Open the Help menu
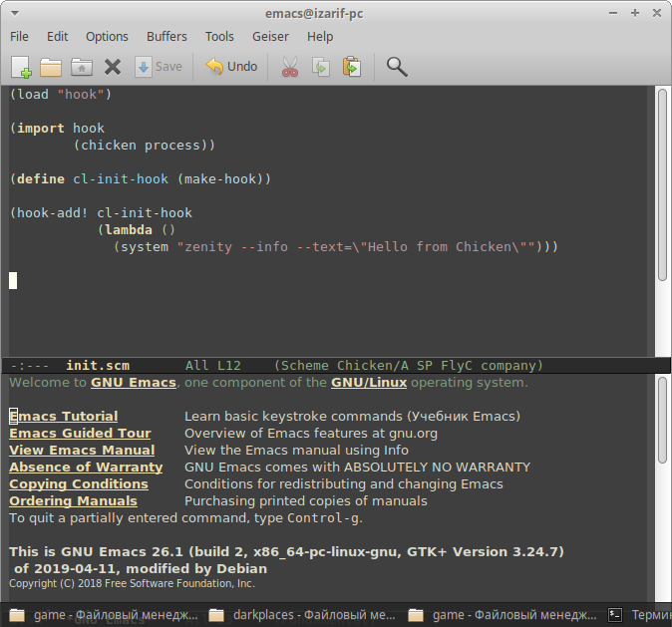Screen dimensions: 672x627 320,37
